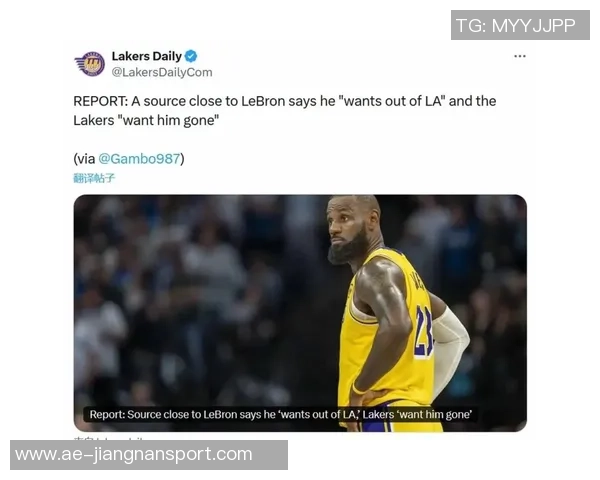Click the Lakers Daily display name

pyautogui.click(x=147, y=56)
